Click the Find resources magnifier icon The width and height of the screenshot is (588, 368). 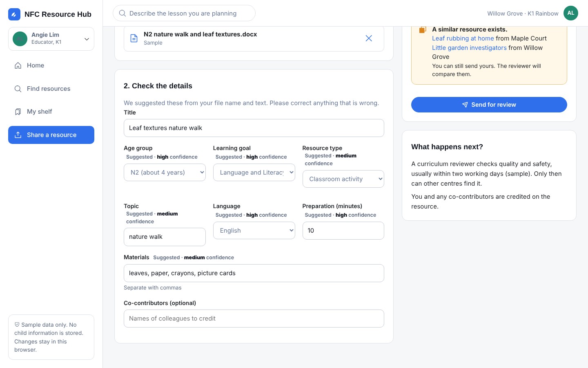click(18, 89)
